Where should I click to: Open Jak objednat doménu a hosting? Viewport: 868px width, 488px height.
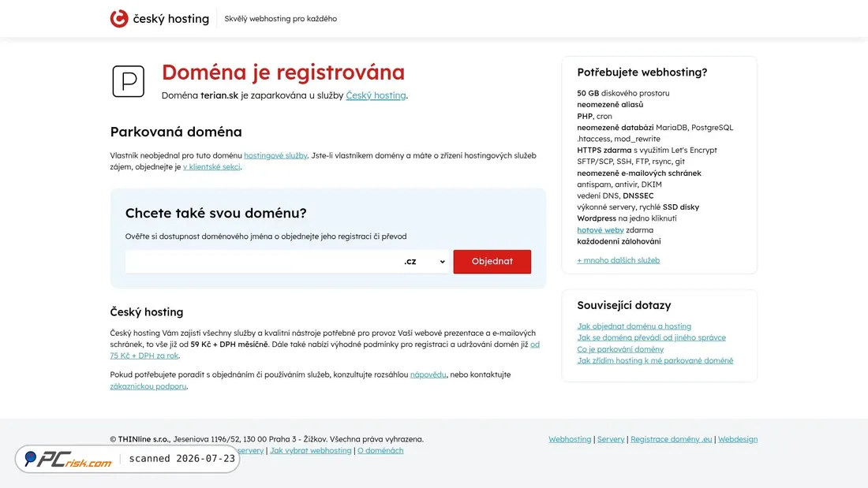[634, 326]
